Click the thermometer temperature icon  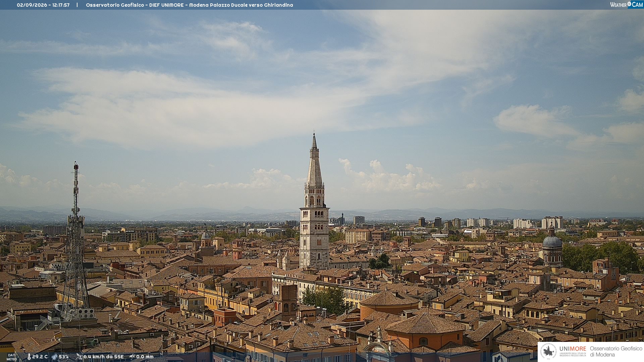pos(29,357)
